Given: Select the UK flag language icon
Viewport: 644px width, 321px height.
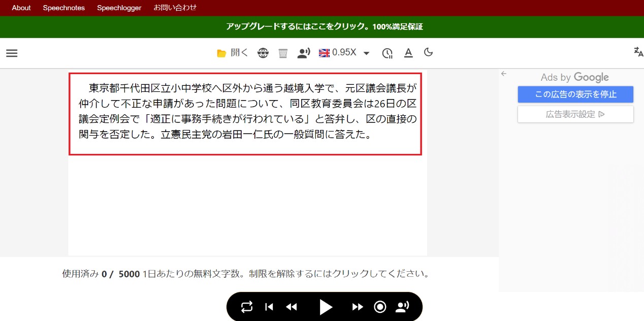Looking at the screenshot, I should click(x=324, y=52).
